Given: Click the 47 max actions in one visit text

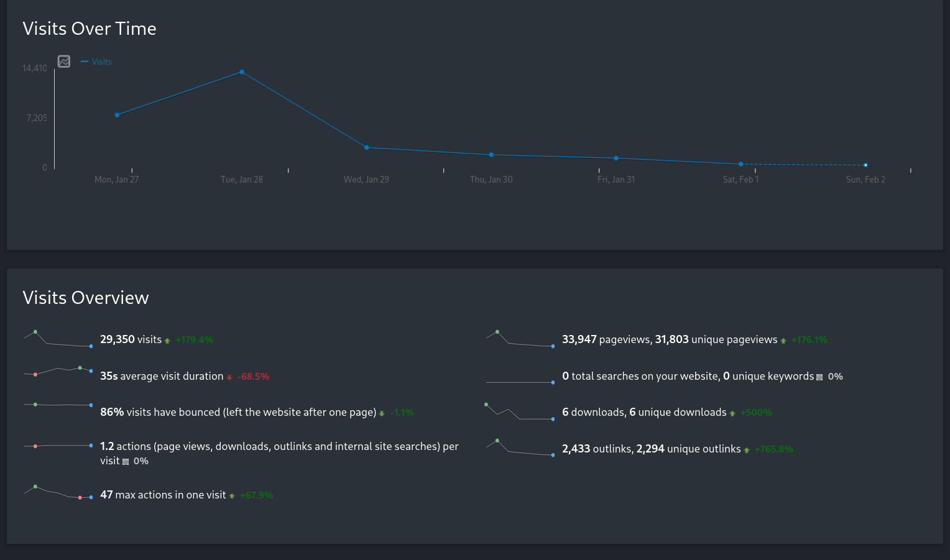Looking at the screenshot, I should pos(163,495).
